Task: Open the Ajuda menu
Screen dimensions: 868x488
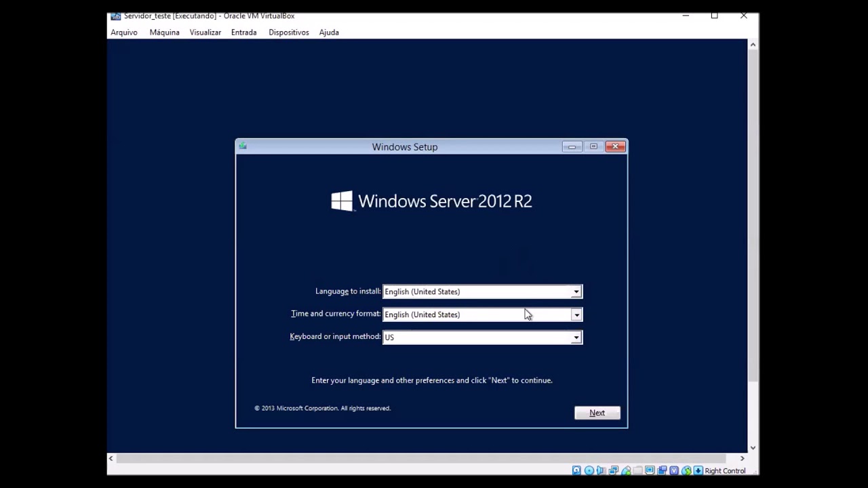Action: pos(329,32)
